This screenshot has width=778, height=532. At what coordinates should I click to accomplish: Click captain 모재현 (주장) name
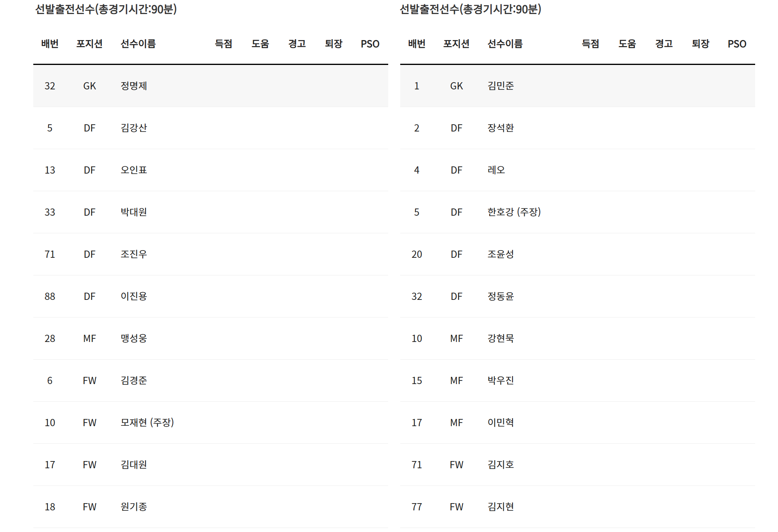(x=147, y=423)
